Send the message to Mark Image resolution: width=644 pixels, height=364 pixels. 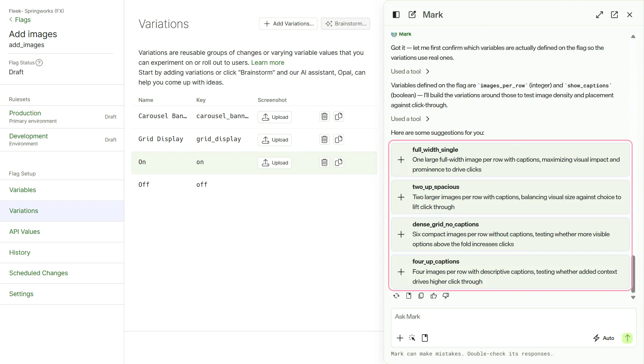click(627, 338)
